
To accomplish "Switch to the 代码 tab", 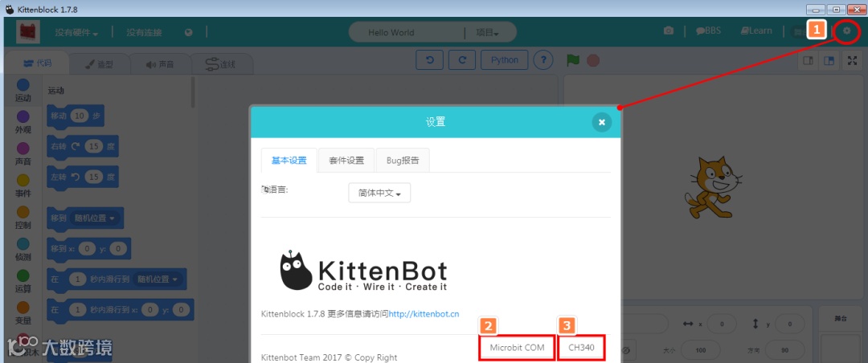I will [x=36, y=63].
